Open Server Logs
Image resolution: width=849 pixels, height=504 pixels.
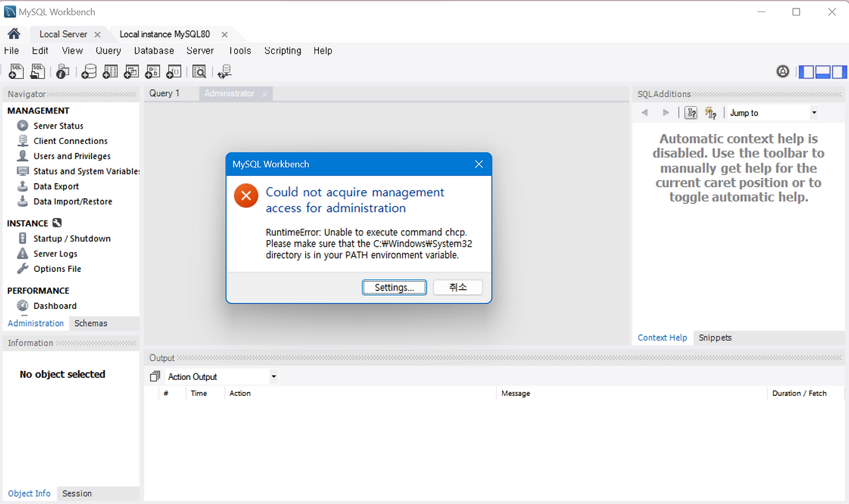(55, 254)
